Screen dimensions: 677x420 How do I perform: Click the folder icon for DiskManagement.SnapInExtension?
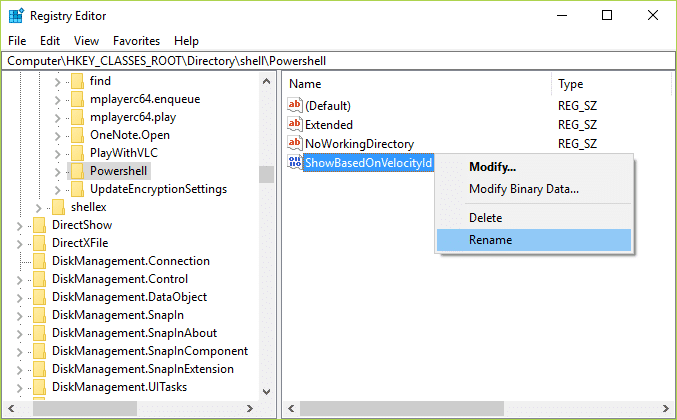[39, 369]
